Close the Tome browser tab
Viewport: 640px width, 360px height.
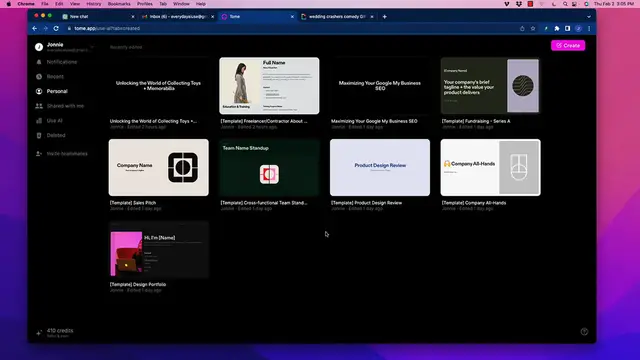tap(292, 17)
